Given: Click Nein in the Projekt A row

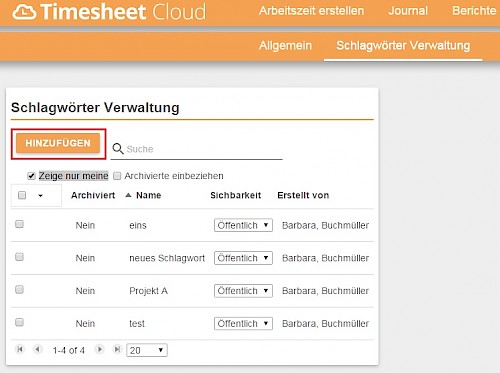Looking at the screenshot, I should (x=85, y=291).
